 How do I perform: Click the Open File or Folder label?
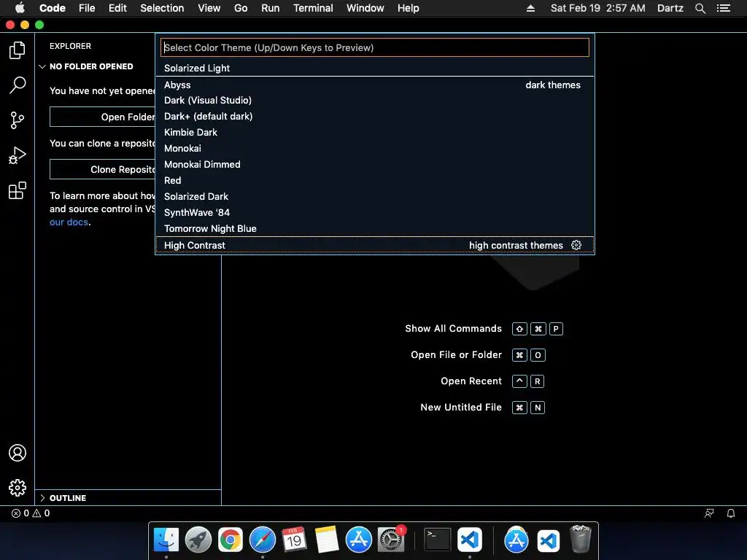click(456, 355)
